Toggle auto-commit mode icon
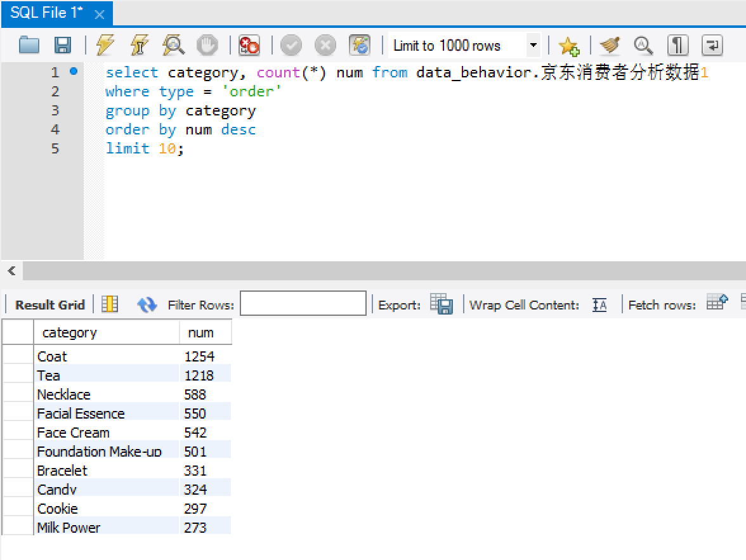Screen dimensions: 746x560 [x=359, y=45]
